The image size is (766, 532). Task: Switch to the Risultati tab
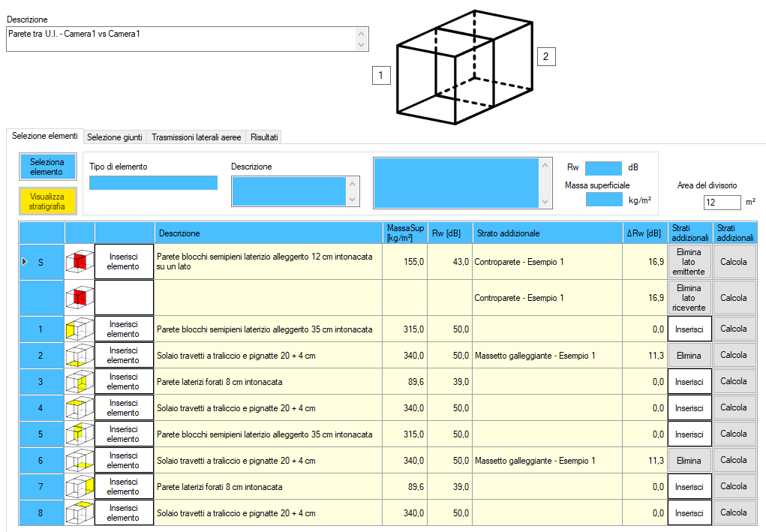(x=264, y=137)
